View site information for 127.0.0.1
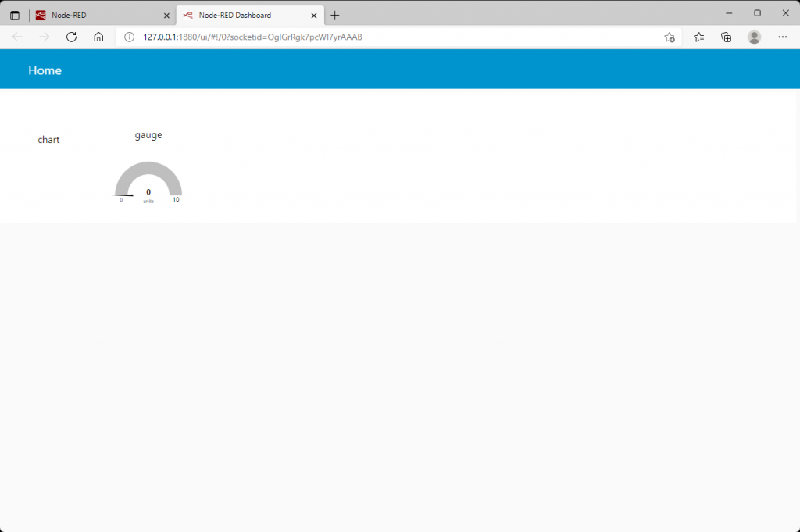This screenshot has width=800, height=532. click(x=130, y=37)
